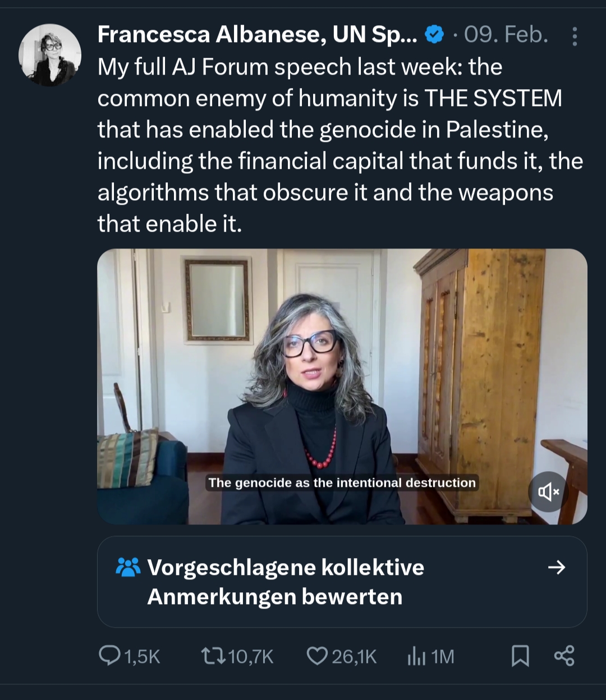
Task: Click the blue verified badge
Action: (x=434, y=35)
